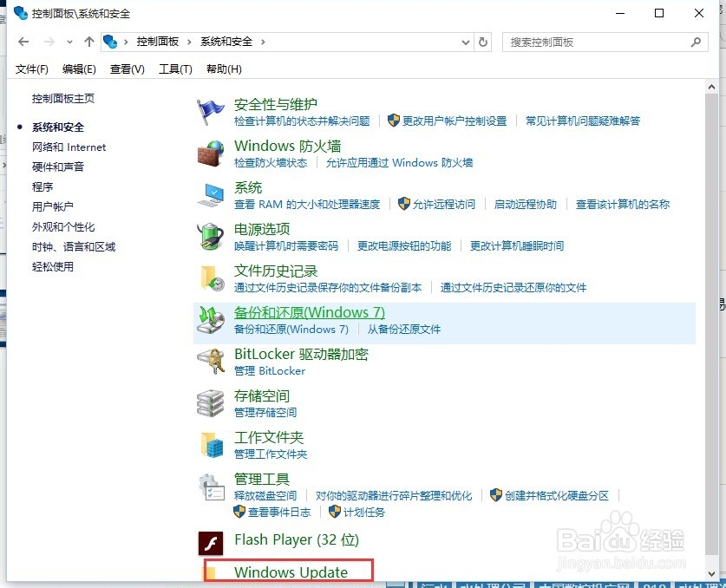Open the 帮助(H) menu
The width and height of the screenshot is (726, 588).
pos(224,69)
